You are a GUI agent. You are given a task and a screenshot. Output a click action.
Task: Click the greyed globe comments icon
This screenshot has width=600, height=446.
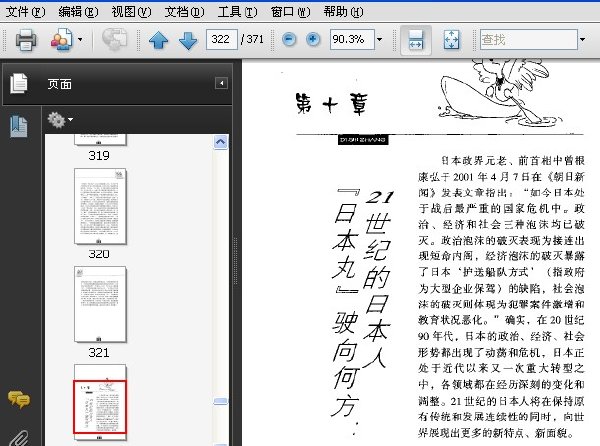(x=114, y=39)
